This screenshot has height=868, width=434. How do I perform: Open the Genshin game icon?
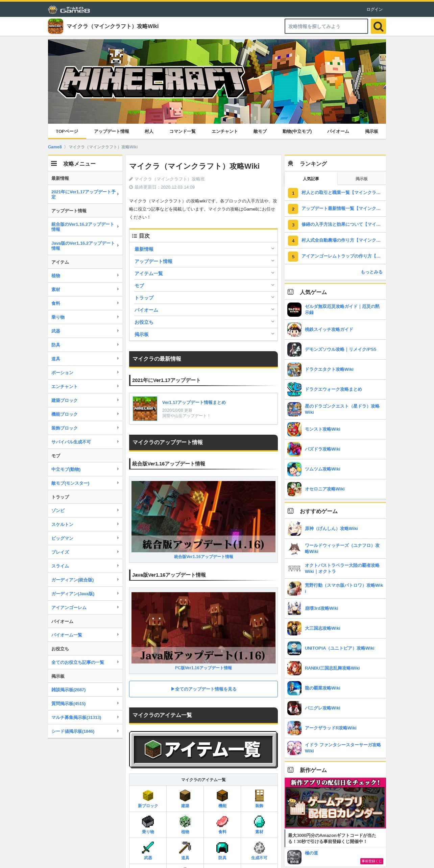point(294,529)
